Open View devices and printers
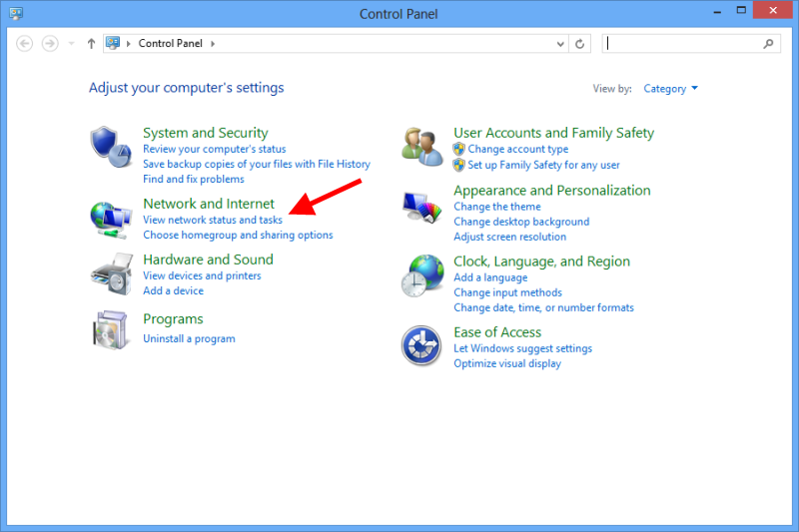Screen dimensions: 799x532 click(202, 275)
